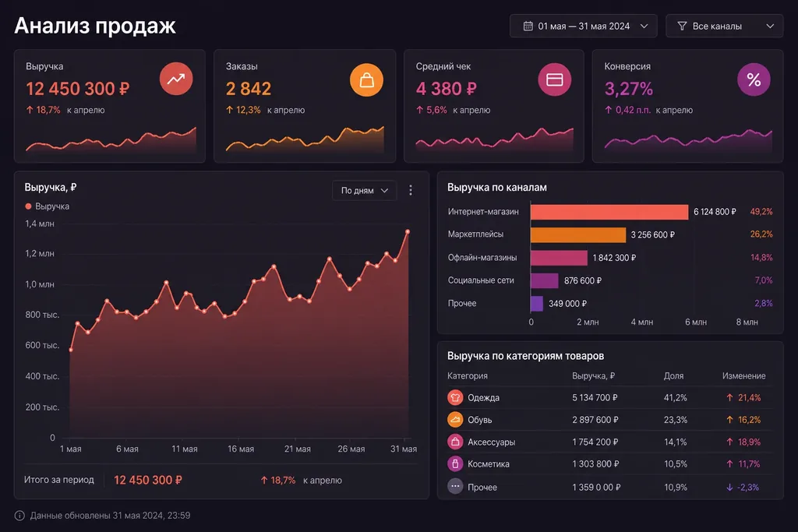Open the По дням granularity dropdown
This screenshot has height=532, width=798.
(365, 190)
